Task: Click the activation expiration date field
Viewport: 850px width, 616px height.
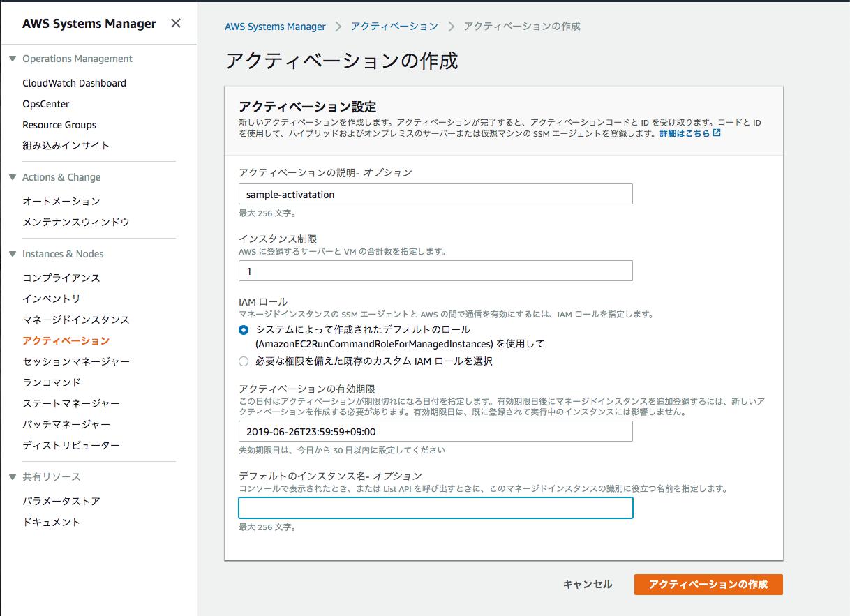Action: (435, 431)
